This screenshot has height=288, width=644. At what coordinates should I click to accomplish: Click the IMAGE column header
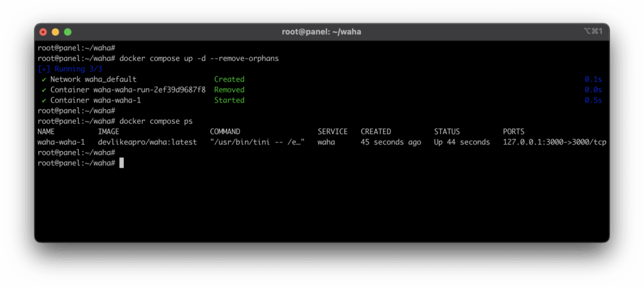pos(111,132)
